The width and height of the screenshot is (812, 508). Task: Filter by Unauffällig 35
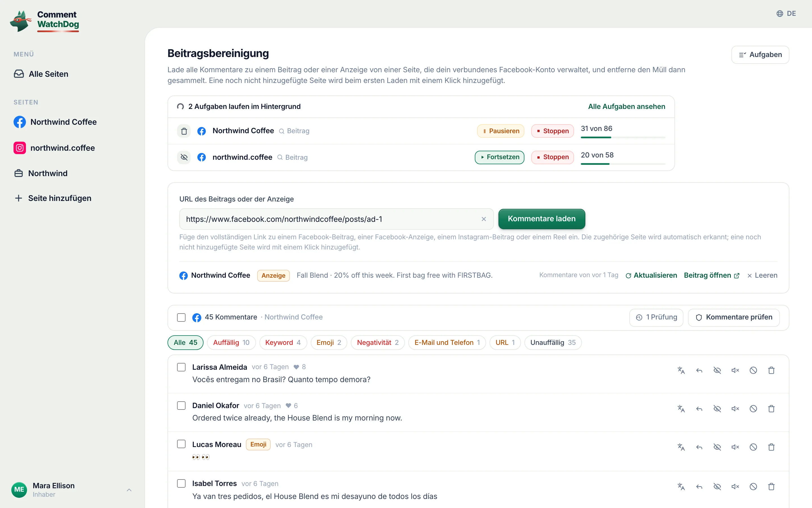[553, 342]
